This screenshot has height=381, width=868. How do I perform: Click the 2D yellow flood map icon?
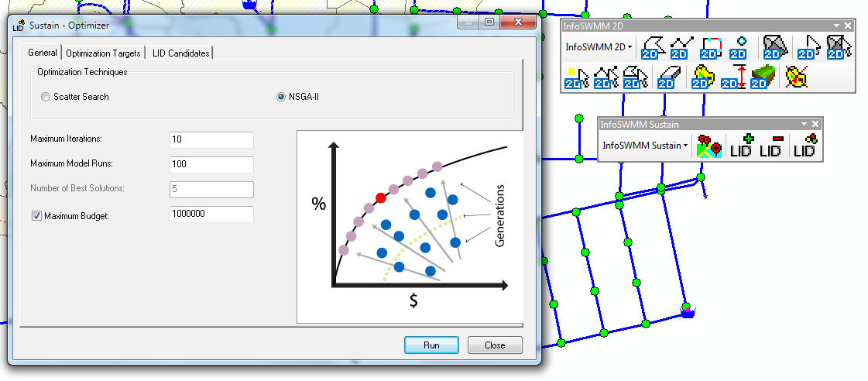(x=704, y=77)
